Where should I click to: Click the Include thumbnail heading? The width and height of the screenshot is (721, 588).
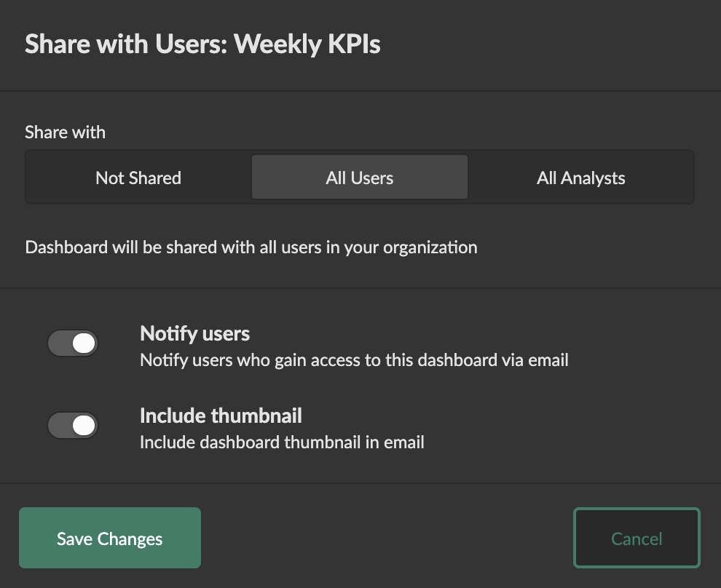click(x=221, y=416)
